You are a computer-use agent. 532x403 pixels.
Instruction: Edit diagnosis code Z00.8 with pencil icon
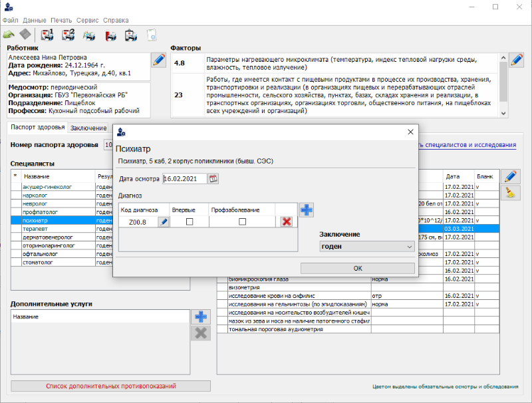(x=163, y=221)
